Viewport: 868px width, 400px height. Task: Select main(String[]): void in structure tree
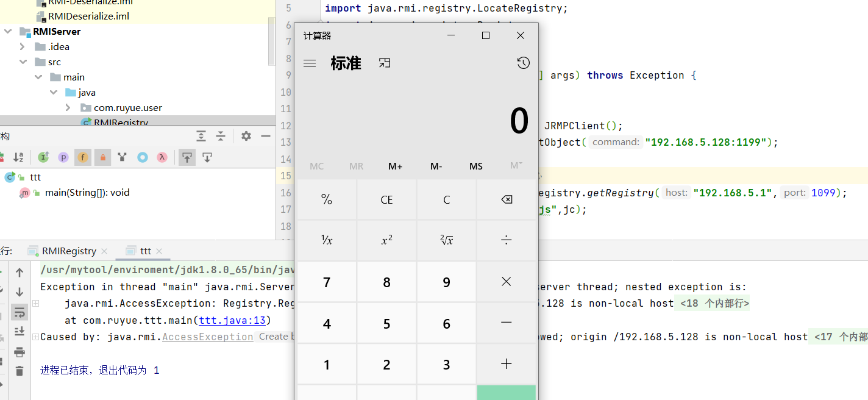(87, 193)
